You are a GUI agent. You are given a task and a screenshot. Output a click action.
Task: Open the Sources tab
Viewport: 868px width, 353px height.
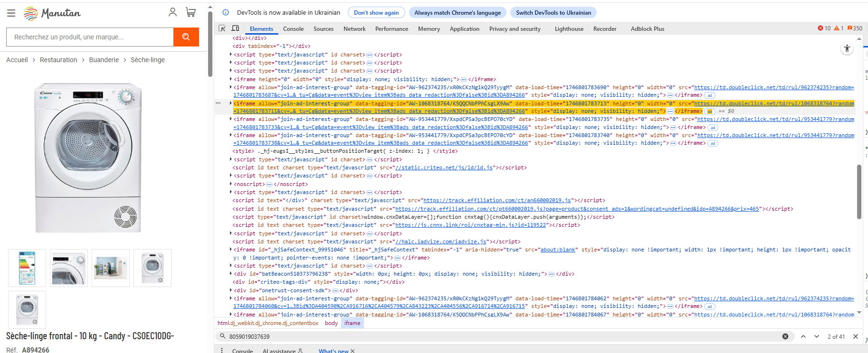324,28
